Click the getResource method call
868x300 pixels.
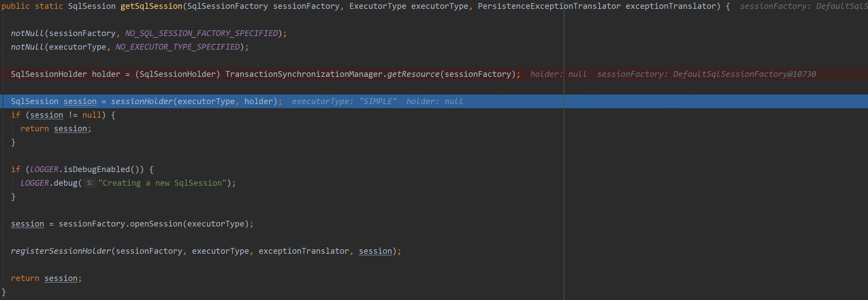point(413,74)
